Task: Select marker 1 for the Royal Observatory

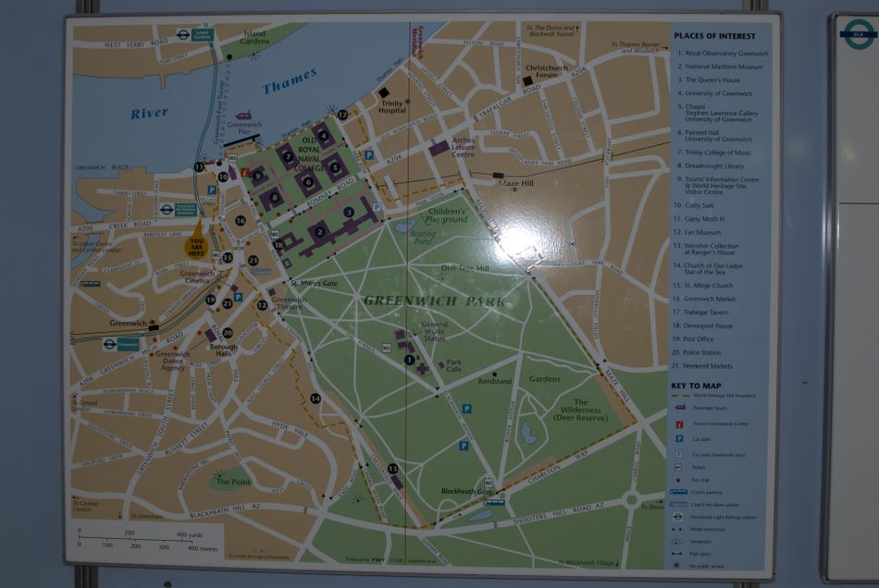Action: click(409, 359)
